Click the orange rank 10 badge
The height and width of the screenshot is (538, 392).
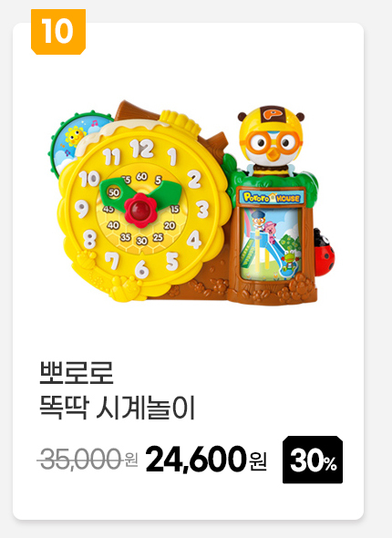pyautogui.click(x=58, y=32)
